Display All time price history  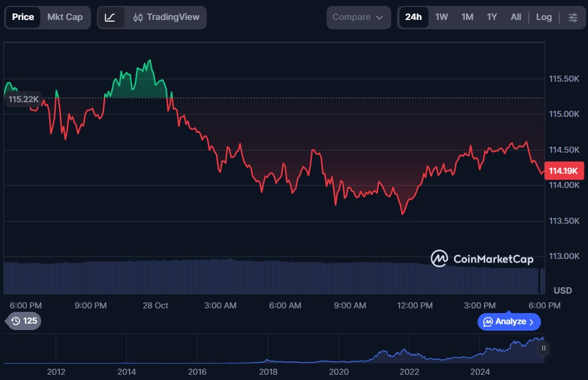tap(516, 18)
